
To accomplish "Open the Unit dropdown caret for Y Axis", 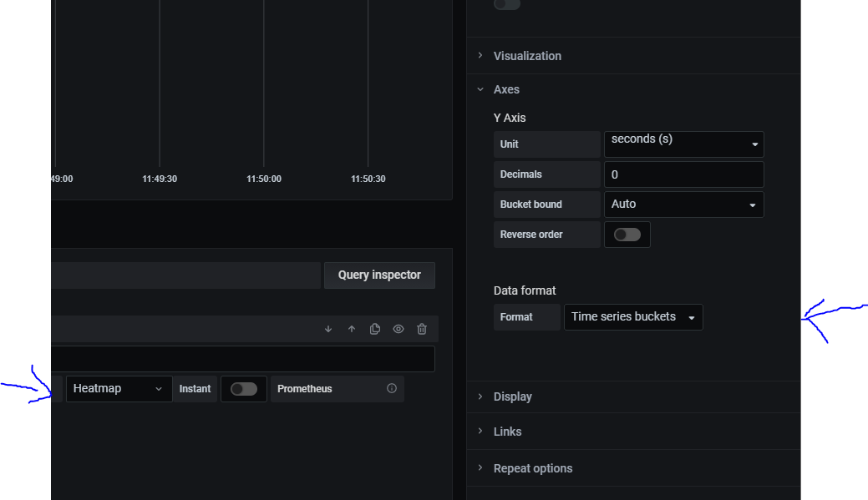I will pos(757,144).
